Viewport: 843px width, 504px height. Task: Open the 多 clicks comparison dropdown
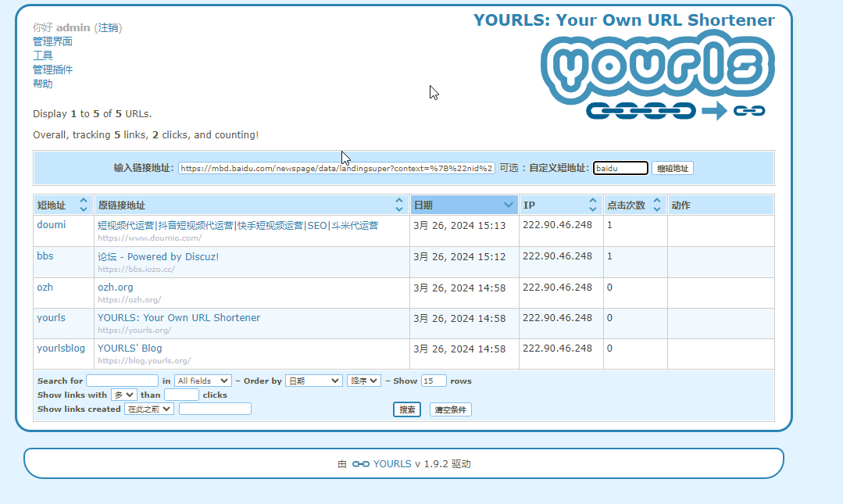(123, 395)
